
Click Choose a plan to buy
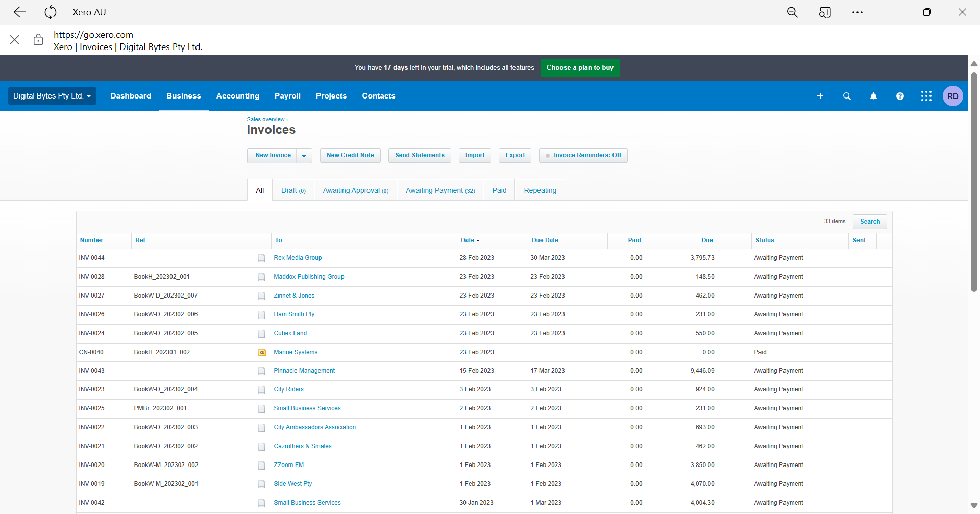(580, 68)
